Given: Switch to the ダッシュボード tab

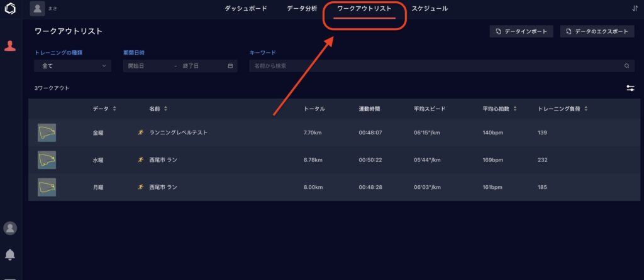Looking at the screenshot, I should point(246,9).
